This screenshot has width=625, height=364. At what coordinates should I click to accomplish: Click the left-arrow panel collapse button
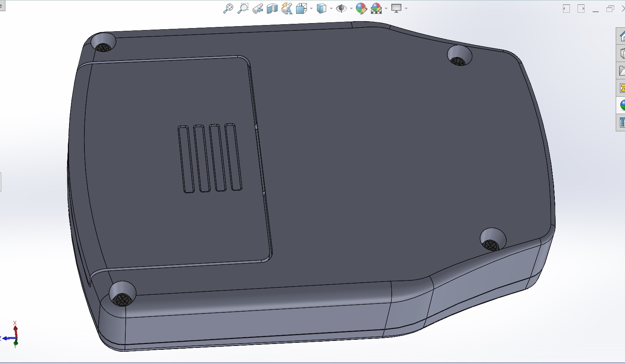click(x=566, y=8)
